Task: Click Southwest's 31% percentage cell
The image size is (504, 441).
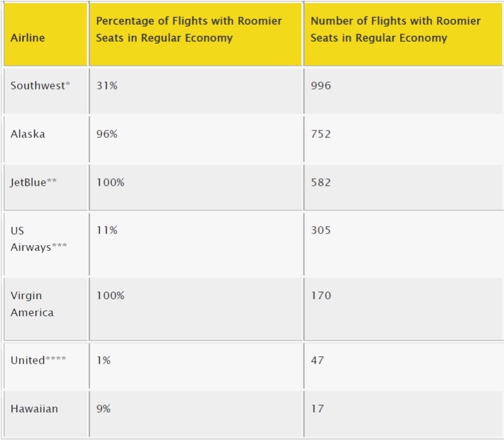Action: coord(195,91)
